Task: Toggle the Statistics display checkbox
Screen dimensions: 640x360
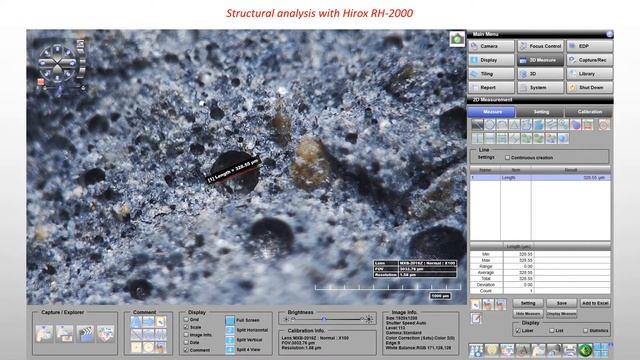Action: coord(585,331)
